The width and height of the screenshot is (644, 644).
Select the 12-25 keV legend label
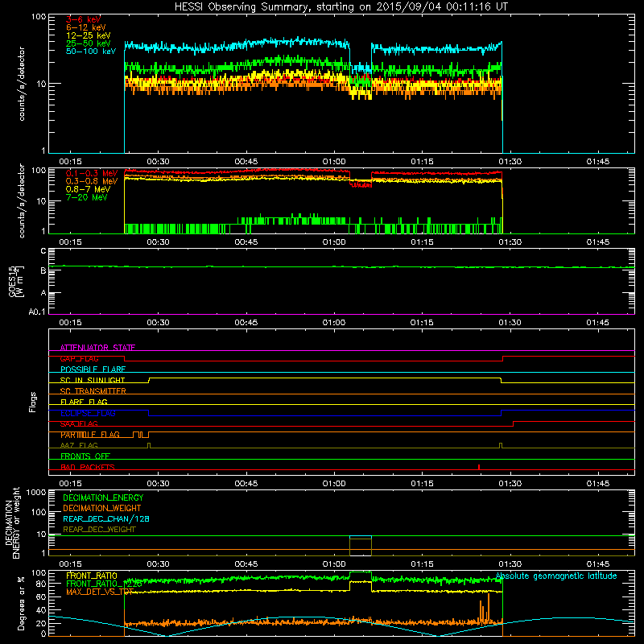pyautogui.click(x=89, y=35)
